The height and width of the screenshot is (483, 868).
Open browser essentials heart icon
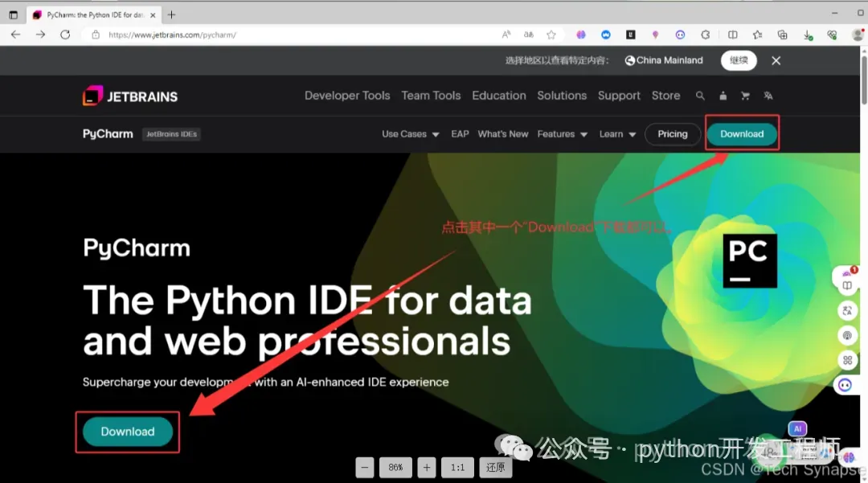(832, 35)
